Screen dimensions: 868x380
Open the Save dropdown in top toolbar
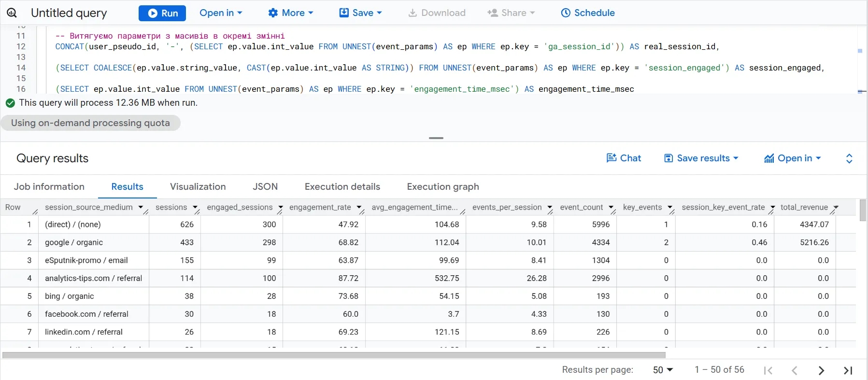click(x=361, y=13)
